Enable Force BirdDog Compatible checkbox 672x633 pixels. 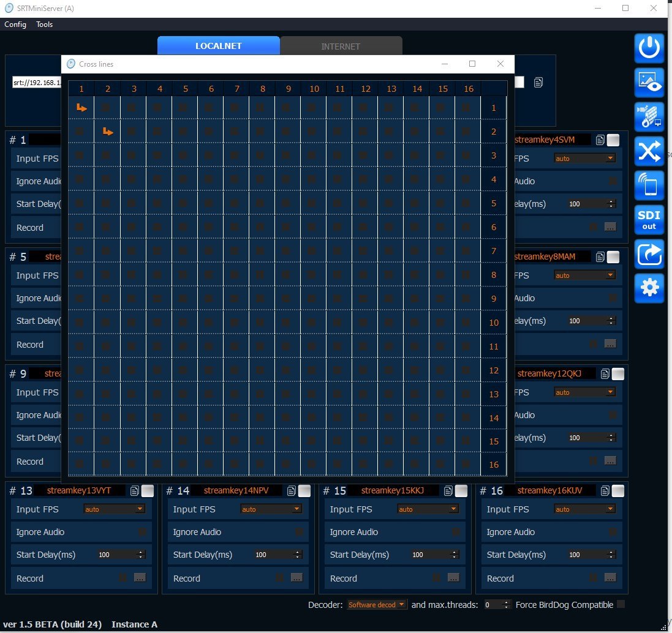621,604
